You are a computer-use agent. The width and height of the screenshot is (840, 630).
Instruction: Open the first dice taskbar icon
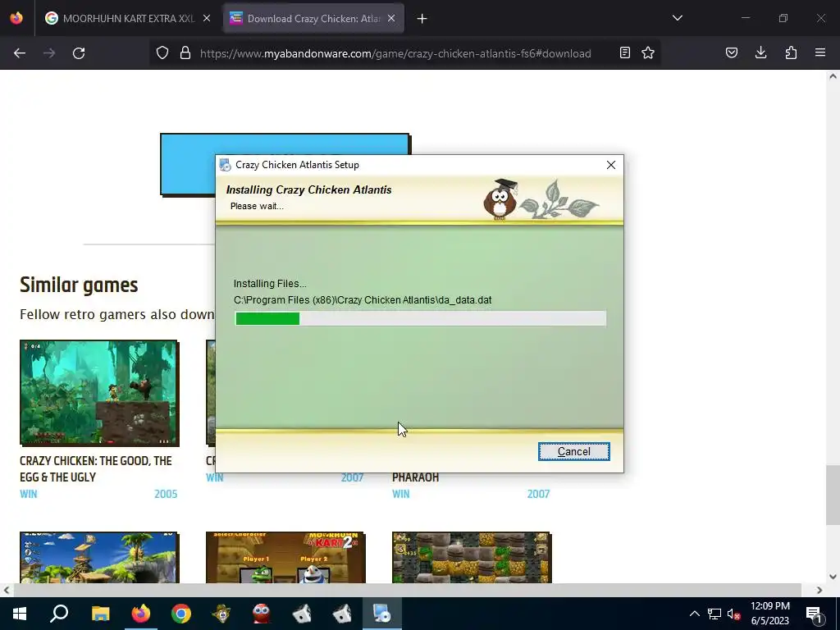pyautogui.click(x=302, y=614)
